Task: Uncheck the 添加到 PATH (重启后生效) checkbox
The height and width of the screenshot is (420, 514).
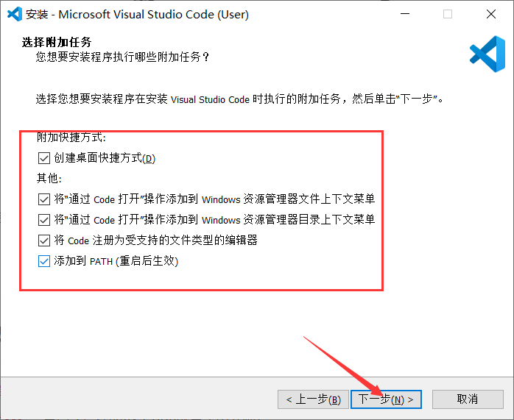Action: pos(44,261)
